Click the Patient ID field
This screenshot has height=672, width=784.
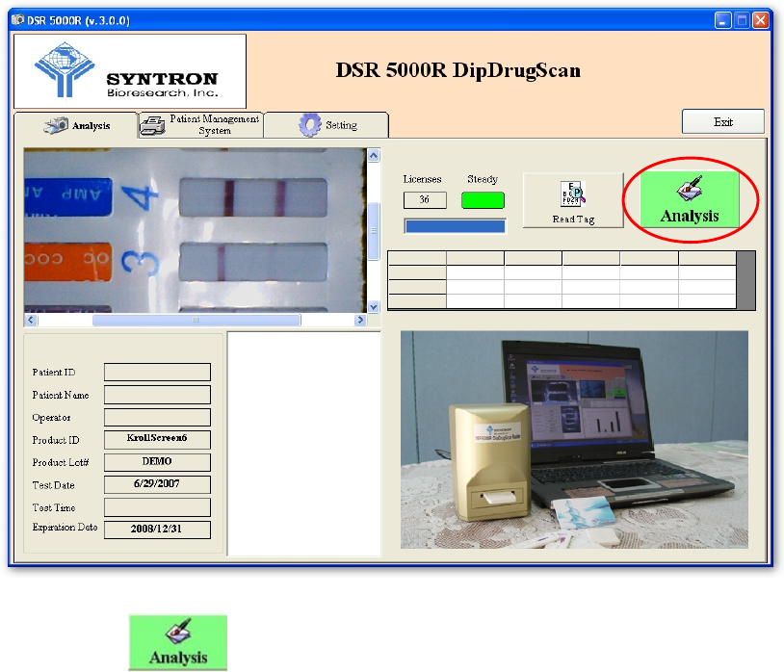pyautogui.click(x=158, y=373)
